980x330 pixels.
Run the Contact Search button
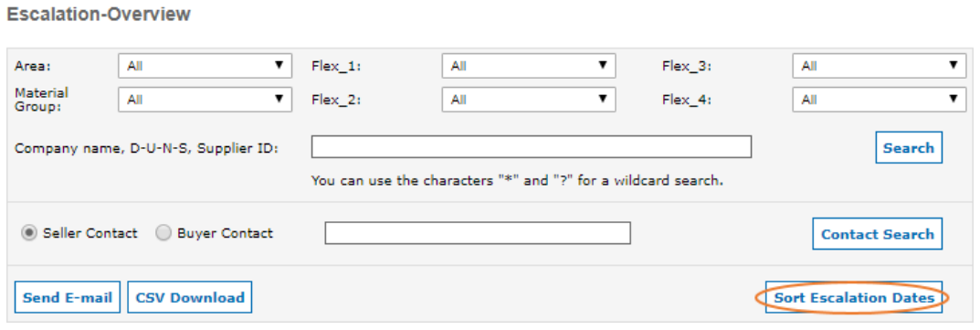878,234
